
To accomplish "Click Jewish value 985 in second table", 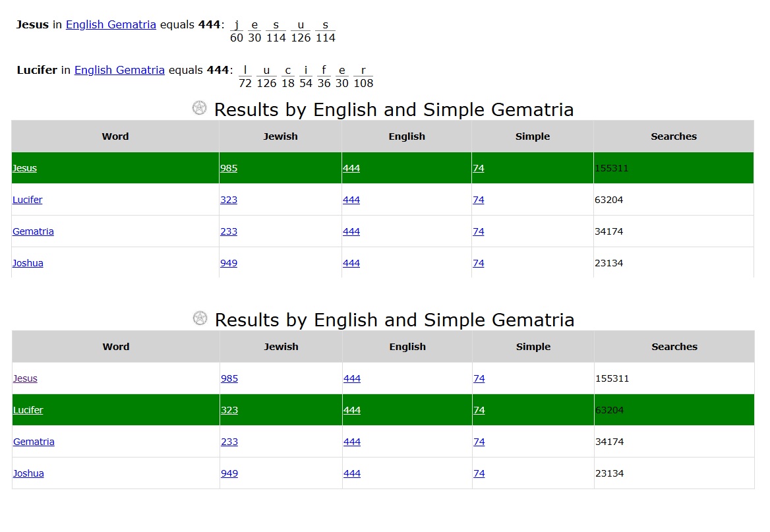I will [x=229, y=379].
